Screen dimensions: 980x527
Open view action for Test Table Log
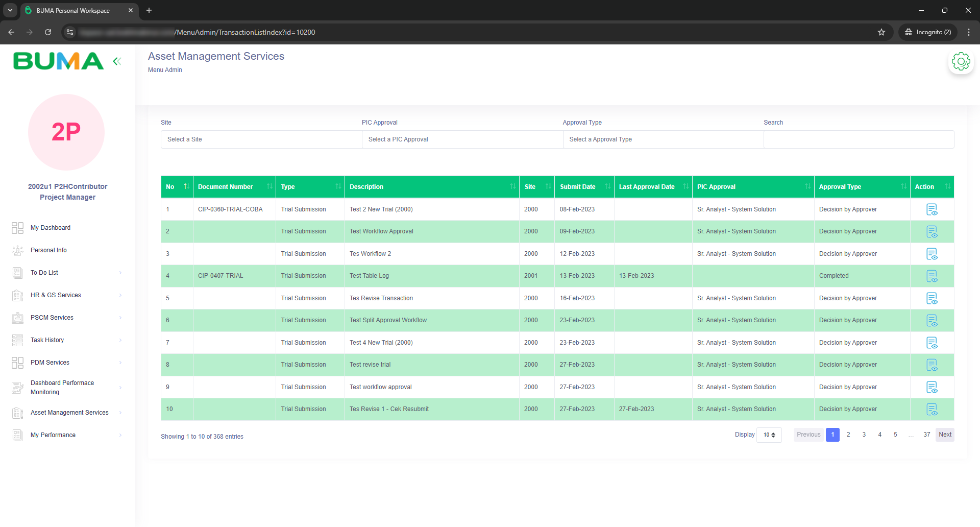tap(932, 276)
